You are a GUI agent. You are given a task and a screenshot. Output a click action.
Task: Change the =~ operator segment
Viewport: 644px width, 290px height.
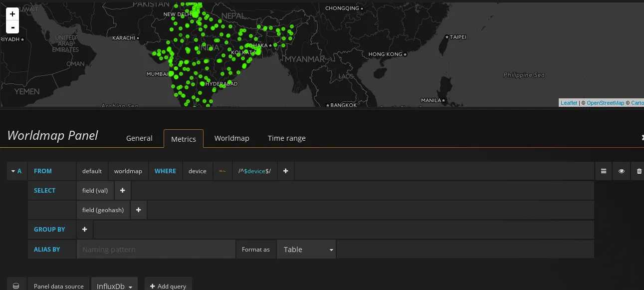pyautogui.click(x=222, y=171)
